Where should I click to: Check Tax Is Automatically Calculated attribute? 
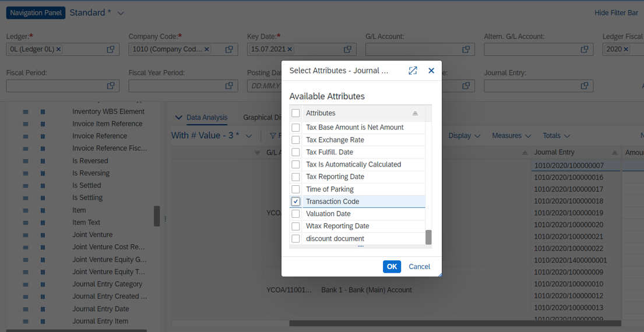pos(295,165)
